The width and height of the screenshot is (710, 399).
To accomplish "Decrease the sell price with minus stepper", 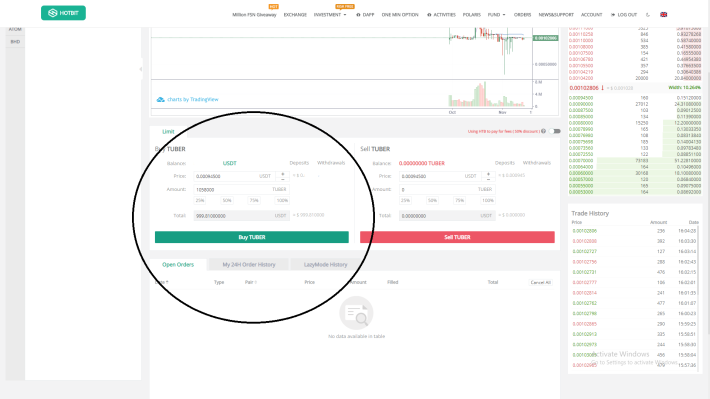I will coord(488,179).
